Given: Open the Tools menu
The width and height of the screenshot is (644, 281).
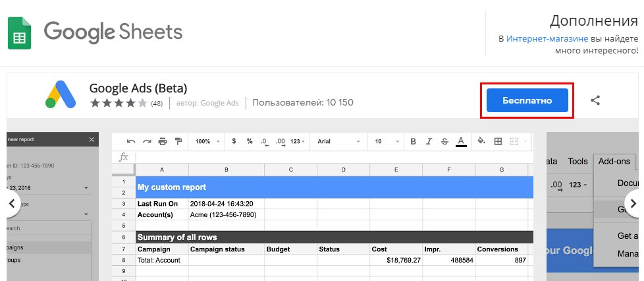Looking at the screenshot, I should 577,161.
